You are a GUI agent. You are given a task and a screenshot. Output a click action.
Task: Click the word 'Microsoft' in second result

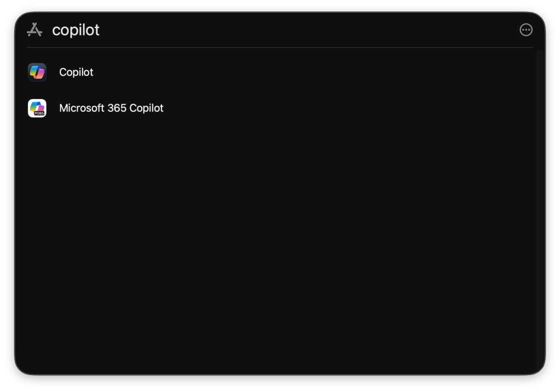click(81, 108)
